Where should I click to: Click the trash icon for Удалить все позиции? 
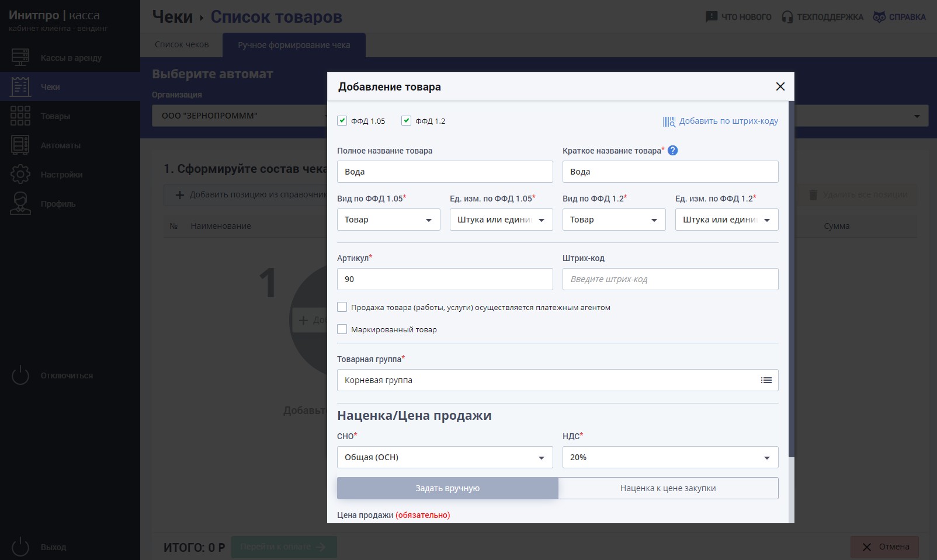tap(813, 194)
